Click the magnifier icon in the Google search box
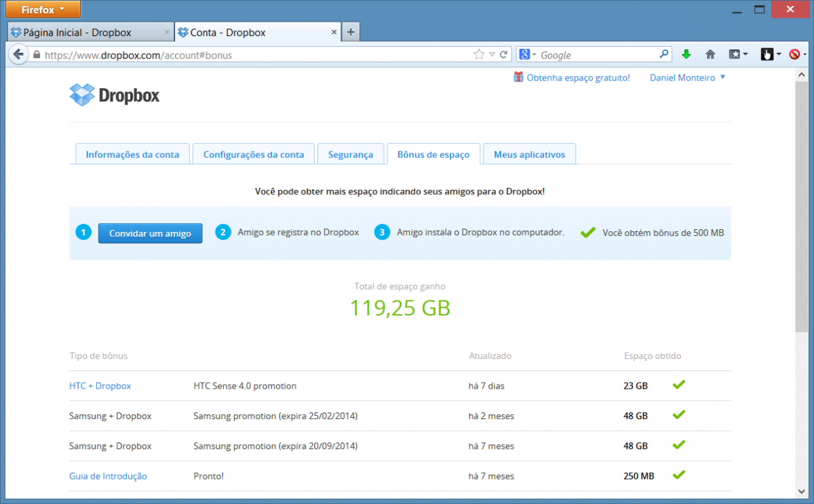The image size is (814, 504). (x=663, y=54)
